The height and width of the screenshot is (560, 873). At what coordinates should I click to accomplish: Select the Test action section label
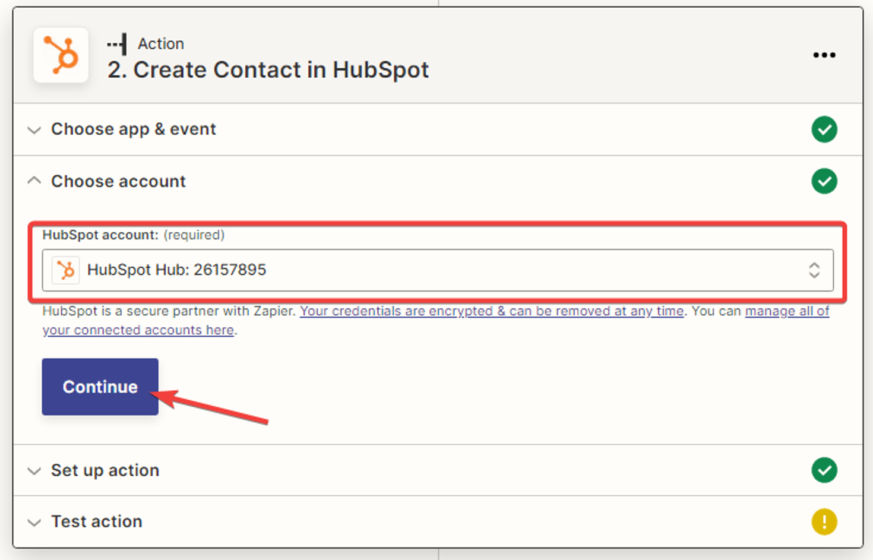click(97, 521)
